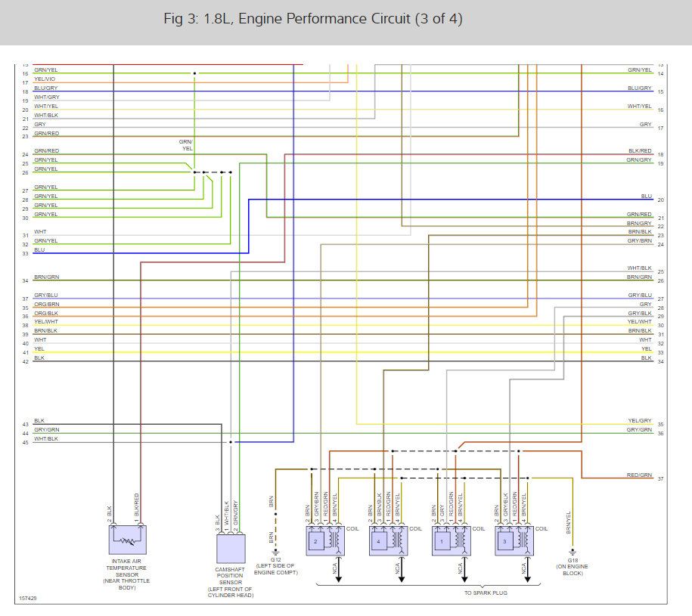Click the 'ORG/BRN' wire label at left pin 35
Screen dimensions: 692x616
(x=46, y=305)
